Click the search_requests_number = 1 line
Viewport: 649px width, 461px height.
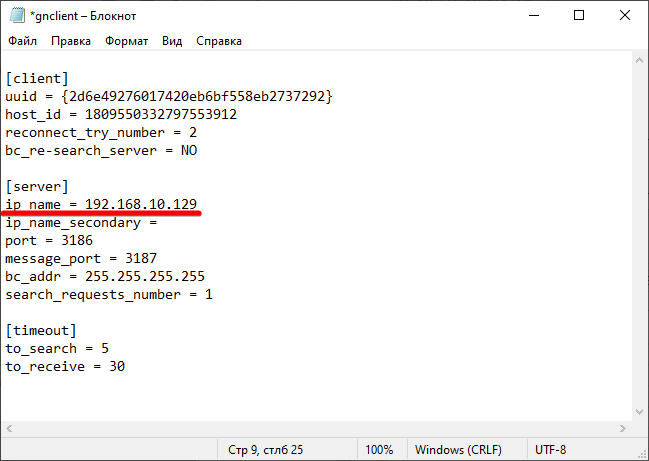[x=109, y=295]
